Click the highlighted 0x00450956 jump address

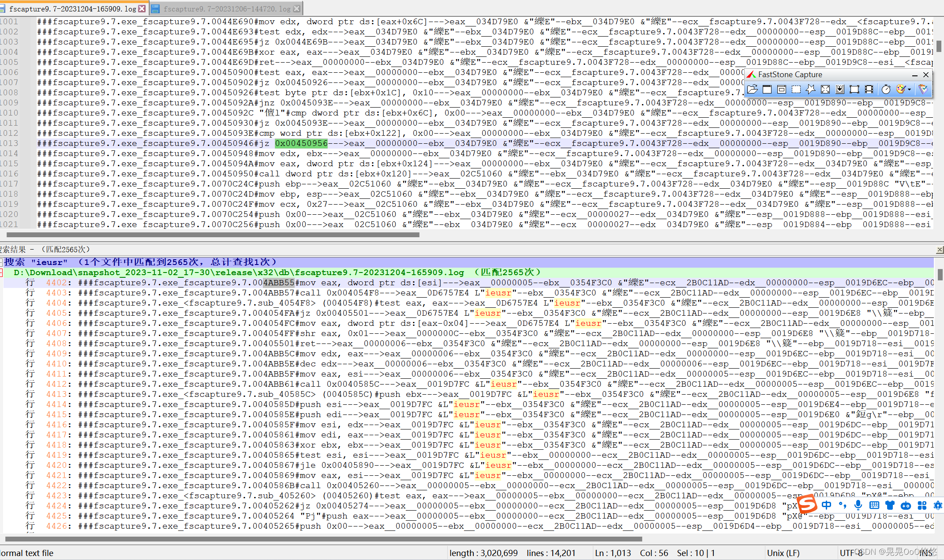click(301, 143)
